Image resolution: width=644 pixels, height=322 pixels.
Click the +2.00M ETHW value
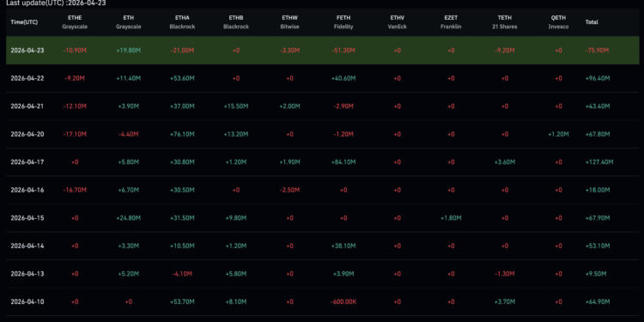[x=290, y=106]
